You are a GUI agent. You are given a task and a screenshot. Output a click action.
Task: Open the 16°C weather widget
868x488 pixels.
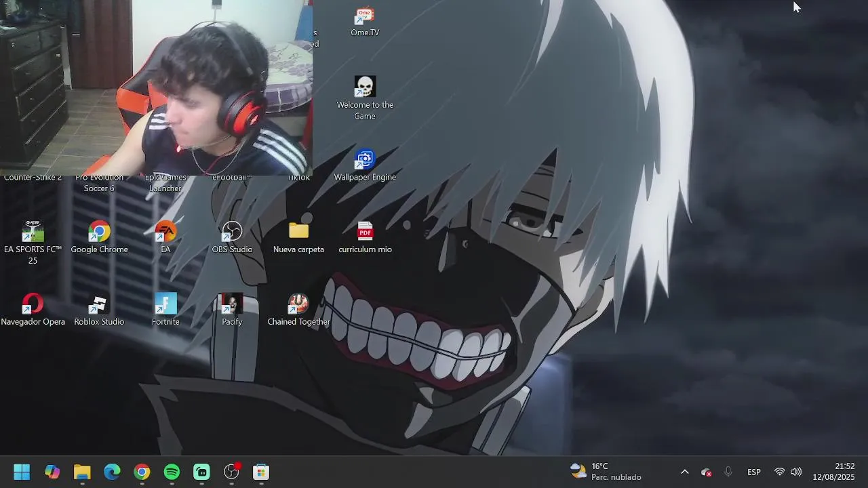click(606, 472)
